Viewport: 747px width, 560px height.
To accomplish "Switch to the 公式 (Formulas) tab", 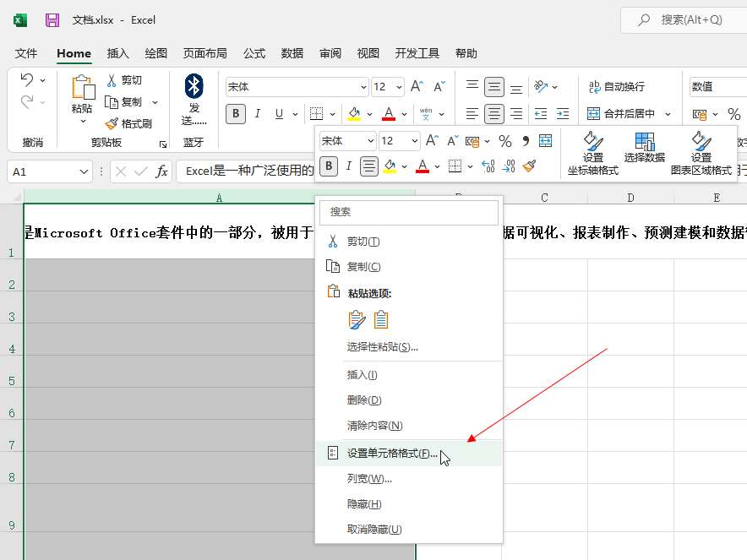I will point(254,53).
